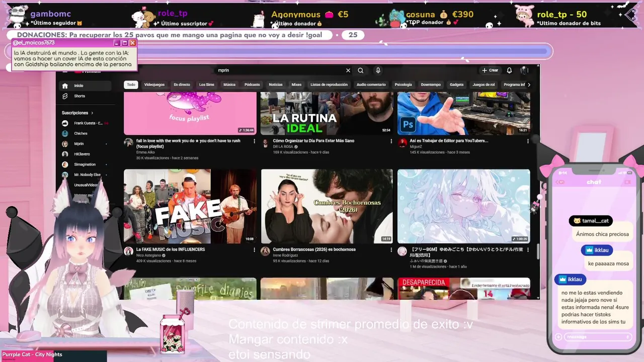Viewport: 644px width, 362px height.
Task: Select the Pódcasts filter chip
Action: [252, 85]
